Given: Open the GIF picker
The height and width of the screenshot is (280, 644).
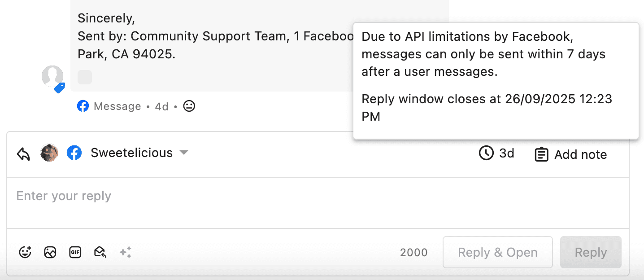Looking at the screenshot, I should point(75,252).
